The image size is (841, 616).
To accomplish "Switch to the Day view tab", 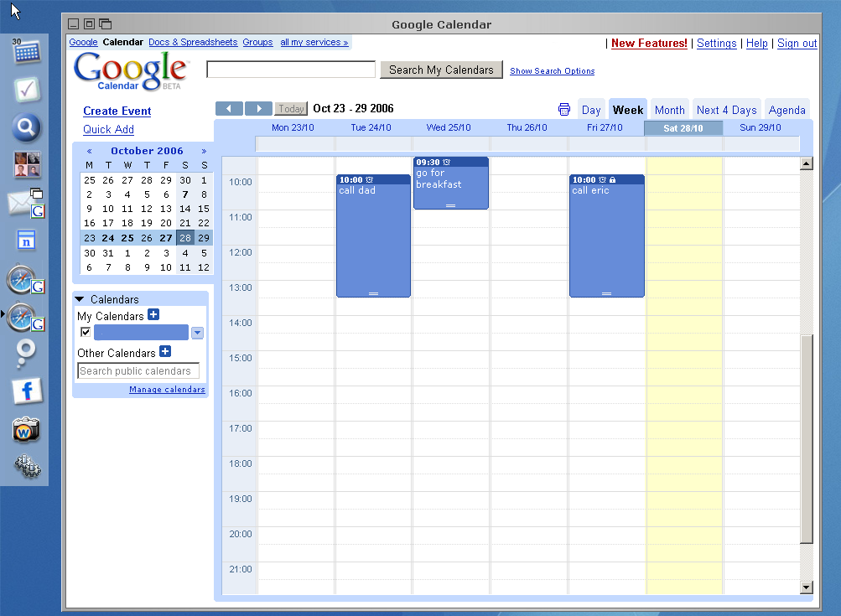I will [x=591, y=110].
